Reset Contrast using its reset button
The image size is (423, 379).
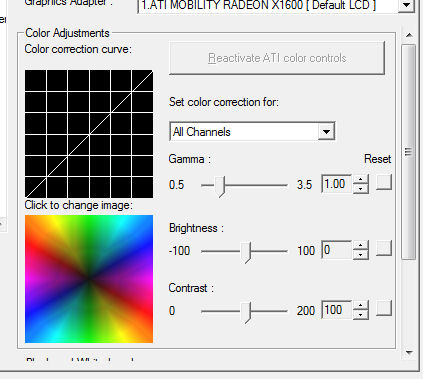(384, 308)
